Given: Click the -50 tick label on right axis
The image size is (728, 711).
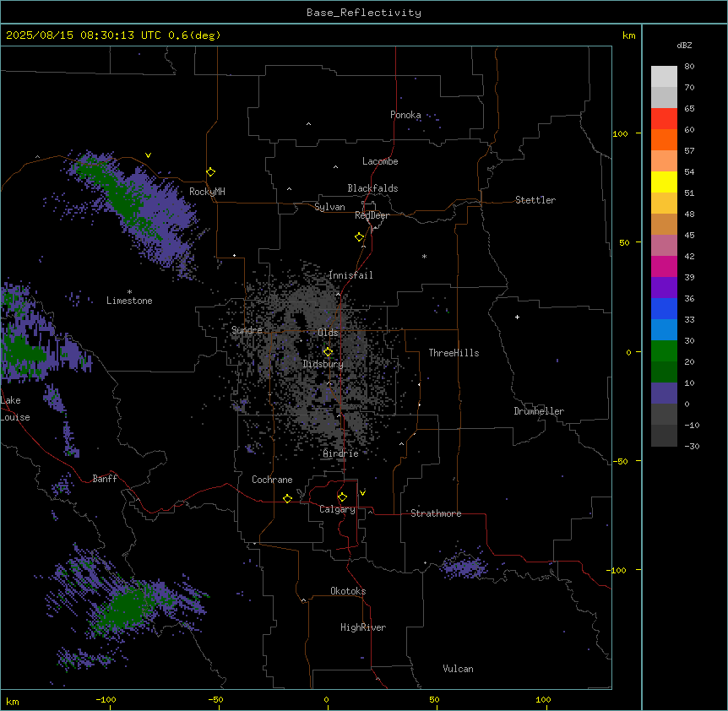Looking at the screenshot, I should 620,461.
